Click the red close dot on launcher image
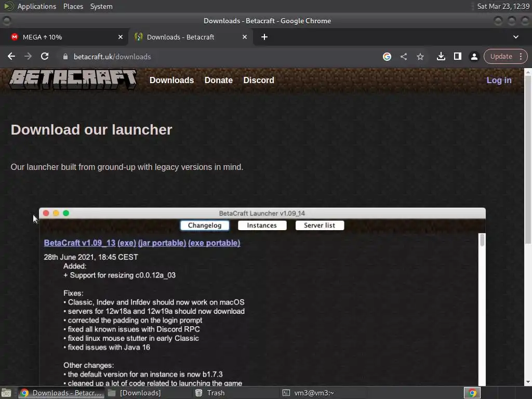This screenshot has width=532, height=399. [46, 213]
